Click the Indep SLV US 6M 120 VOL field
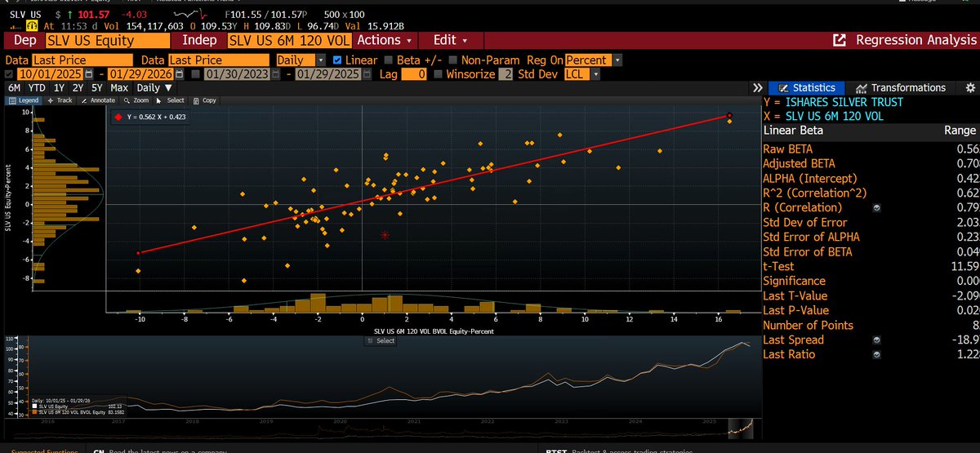The width and height of the screenshot is (980, 453). pos(290,40)
